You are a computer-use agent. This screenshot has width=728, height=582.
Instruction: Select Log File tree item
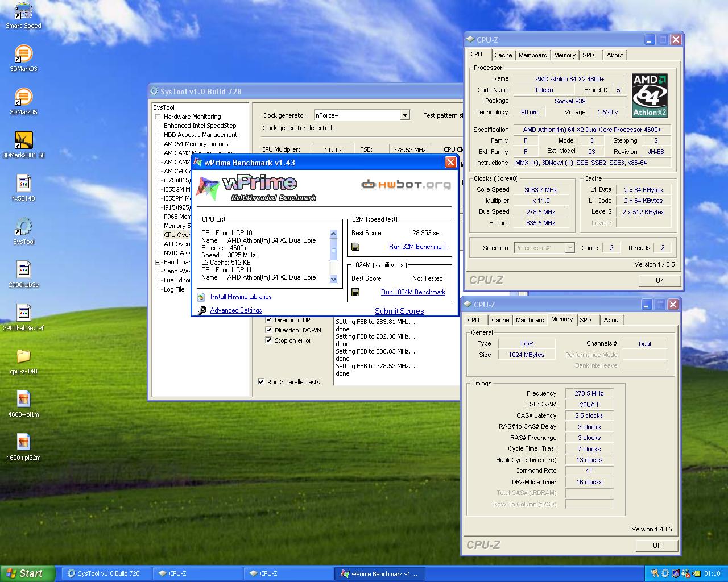174,289
